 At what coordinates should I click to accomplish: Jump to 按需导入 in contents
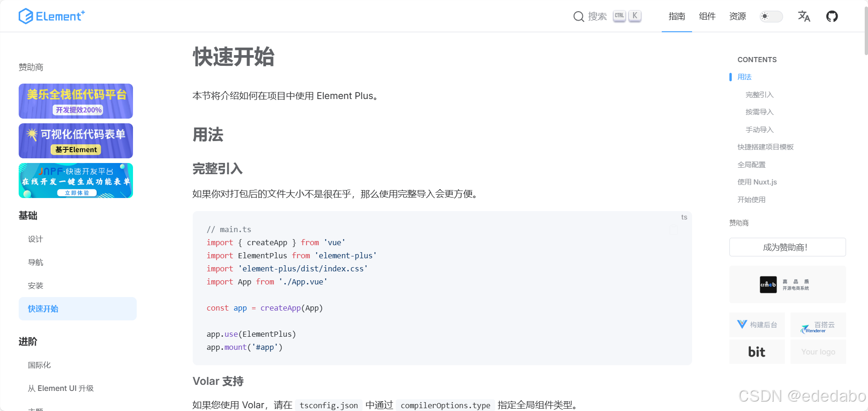759,112
